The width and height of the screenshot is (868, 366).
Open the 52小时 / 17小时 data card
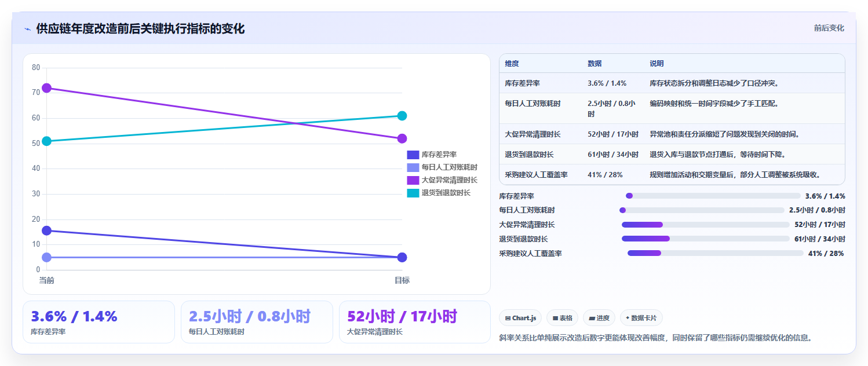pos(415,322)
